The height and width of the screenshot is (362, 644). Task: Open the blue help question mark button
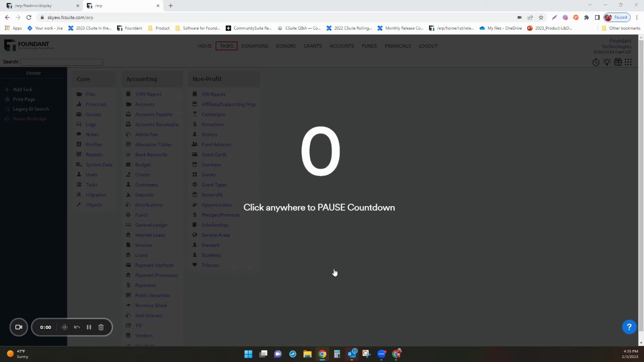click(629, 327)
